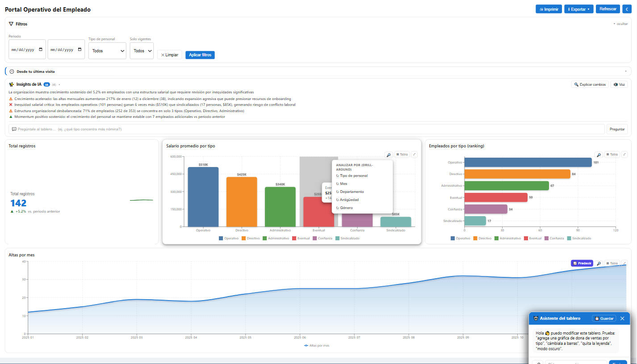Hide the Operativo series in salary chart legend

coord(229,238)
